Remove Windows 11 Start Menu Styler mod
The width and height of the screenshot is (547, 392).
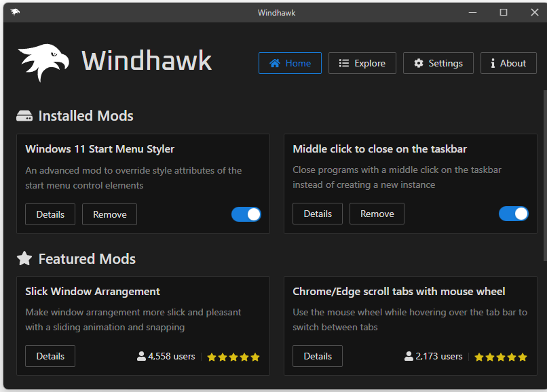[109, 214]
